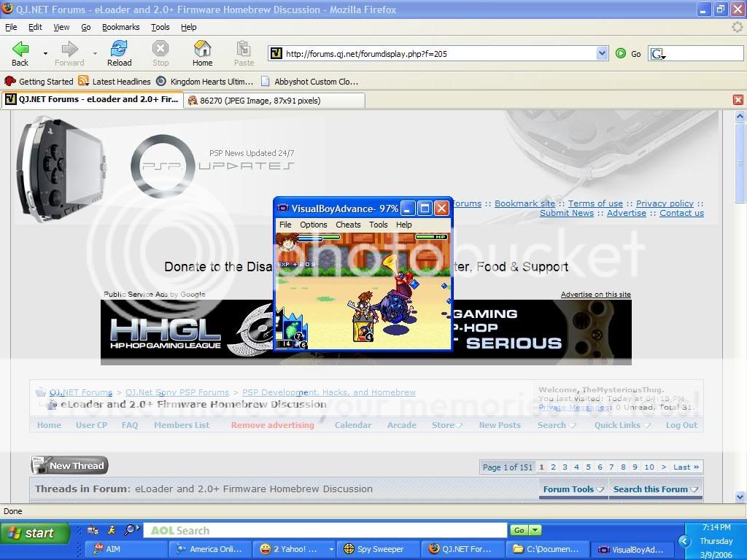The image size is (747, 560).
Task: Close the current tab using red X icon
Action: point(738,100)
